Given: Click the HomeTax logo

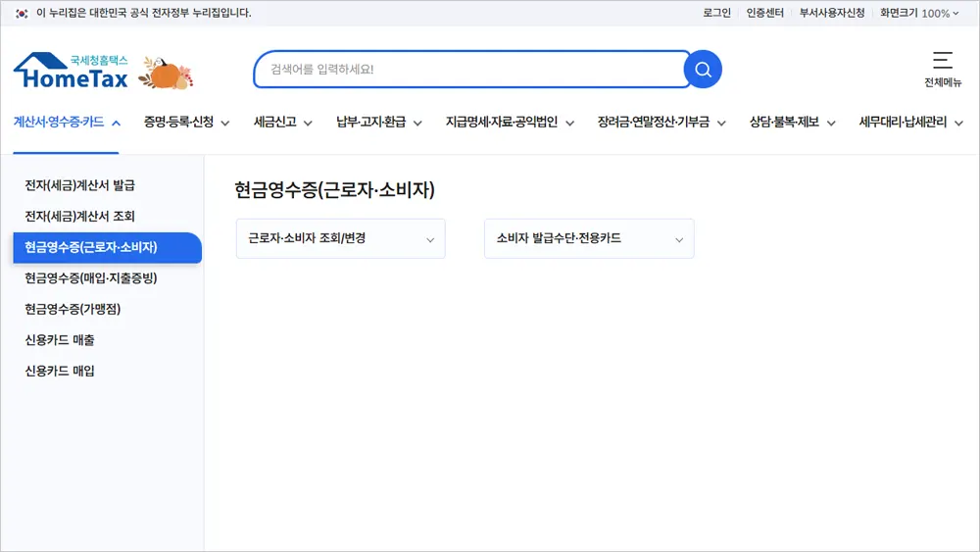Looking at the screenshot, I should [x=71, y=70].
